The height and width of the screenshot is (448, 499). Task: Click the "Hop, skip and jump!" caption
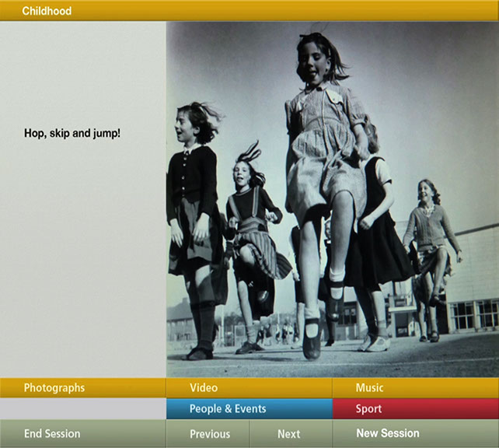coord(72,134)
